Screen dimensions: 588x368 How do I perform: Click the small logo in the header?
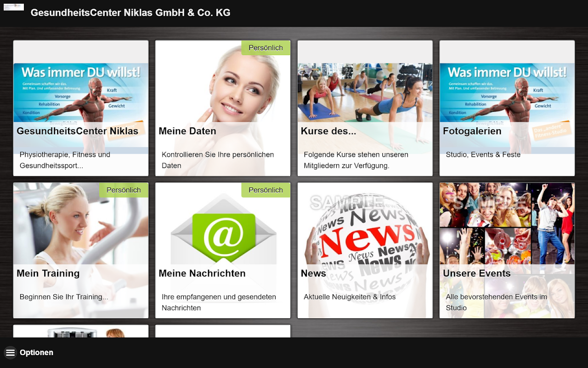14,7
